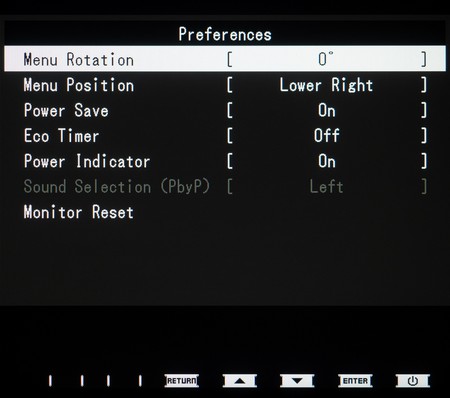Image resolution: width=450 pixels, height=398 pixels.
Task: Click the power button icon
Action: [413, 381]
